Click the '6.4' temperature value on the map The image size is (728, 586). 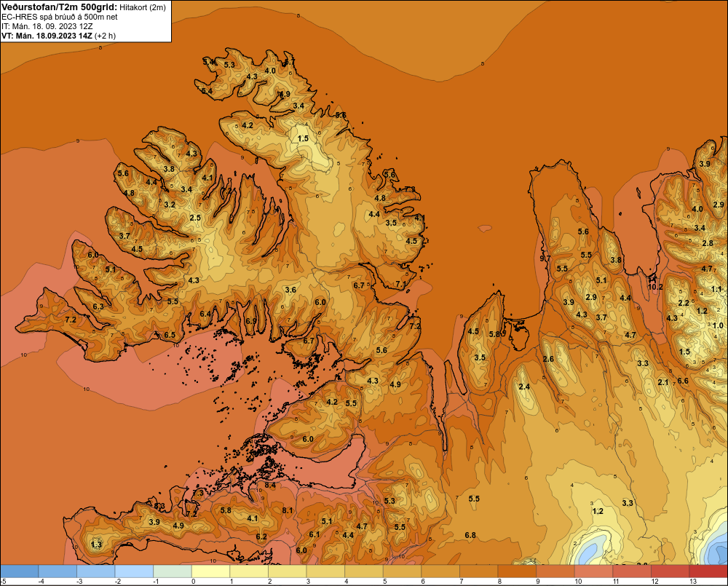click(x=205, y=314)
